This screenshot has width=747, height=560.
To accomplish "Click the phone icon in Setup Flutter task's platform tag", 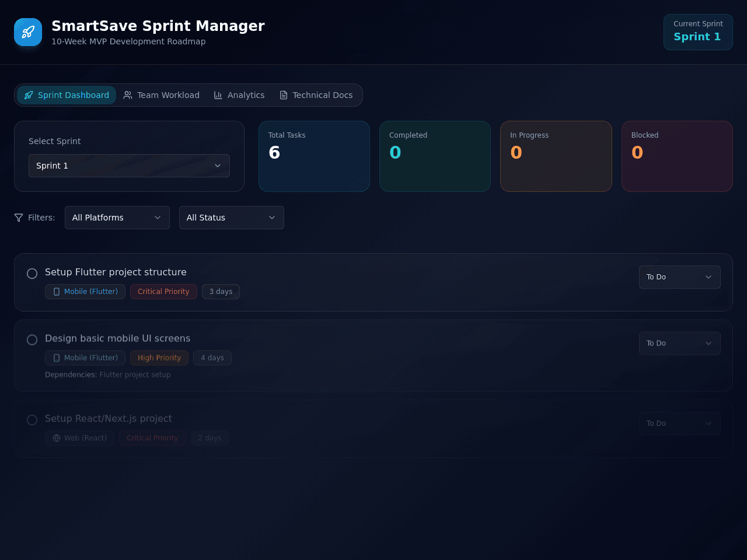I will pyautogui.click(x=57, y=292).
